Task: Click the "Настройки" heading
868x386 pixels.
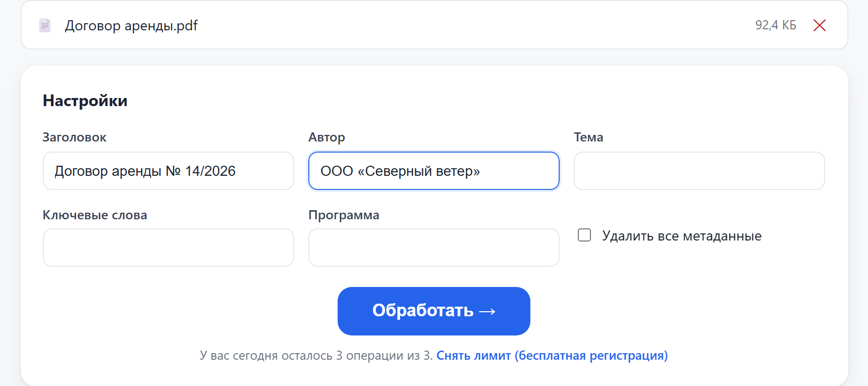Action: (x=85, y=101)
